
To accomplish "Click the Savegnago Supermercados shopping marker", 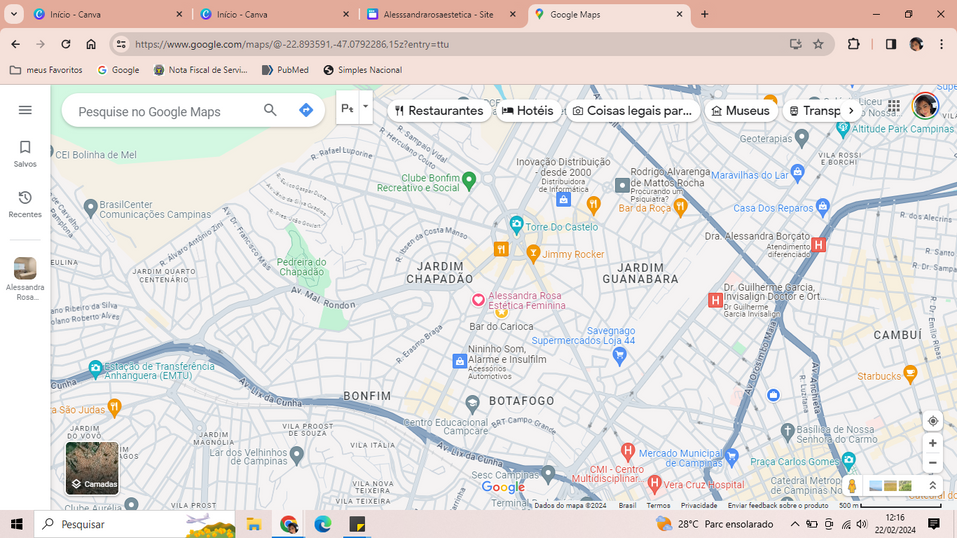I will (x=619, y=355).
